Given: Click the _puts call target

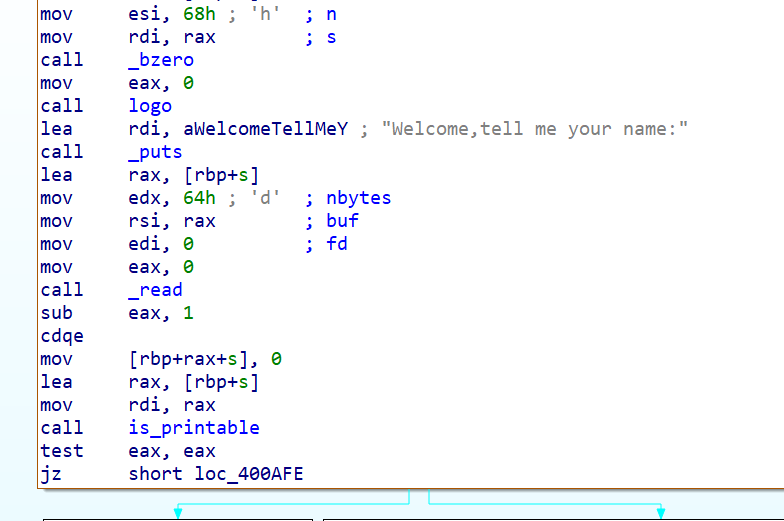Looking at the screenshot, I should (x=155, y=152).
